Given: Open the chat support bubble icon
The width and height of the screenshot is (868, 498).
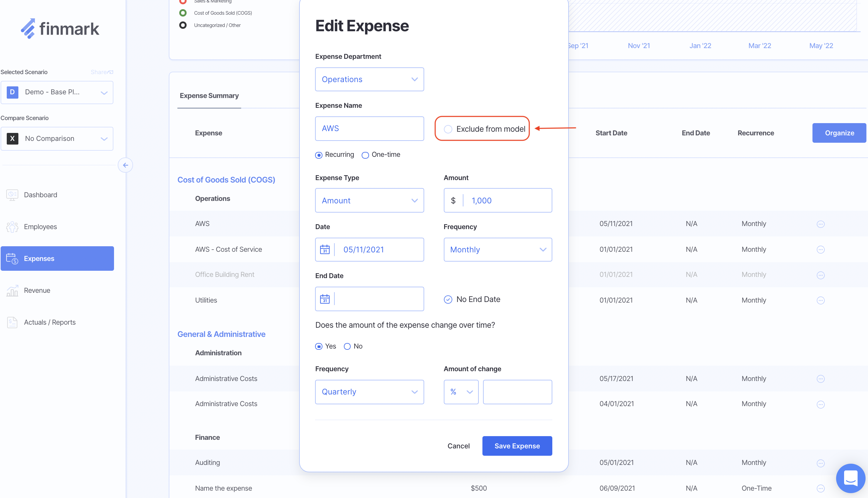Looking at the screenshot, I should click(851, 477).
